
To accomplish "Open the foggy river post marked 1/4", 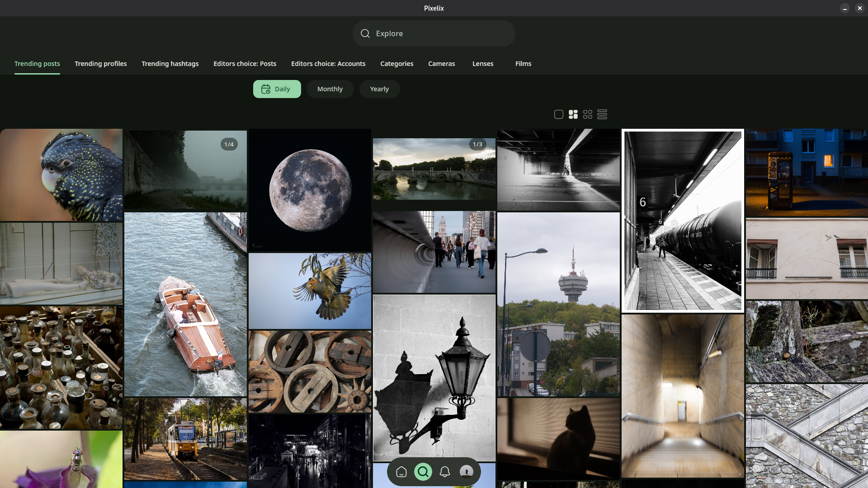I will click(185, 170).
